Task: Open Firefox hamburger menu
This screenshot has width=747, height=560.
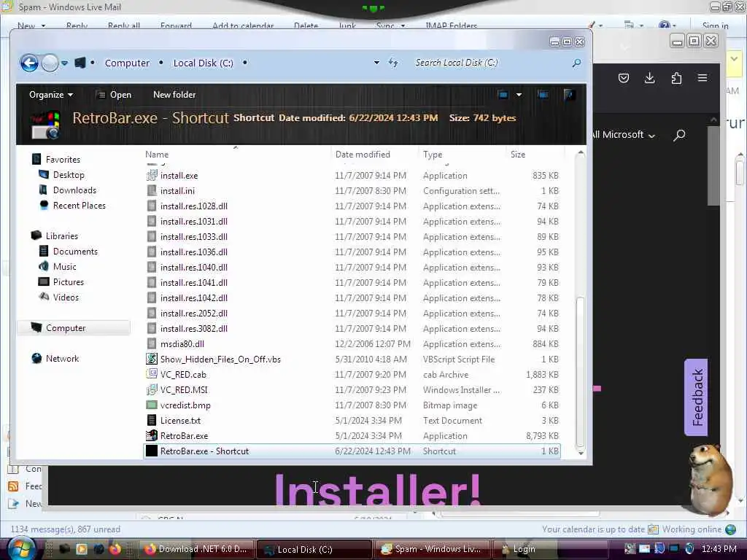Action: [x=703, y=78]
